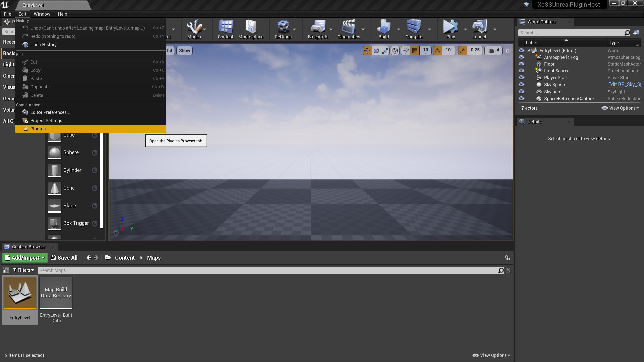Open Project Settings from the Edit menu
The height and width of the screenshot is (362, 644).
(x=90, y=120)
